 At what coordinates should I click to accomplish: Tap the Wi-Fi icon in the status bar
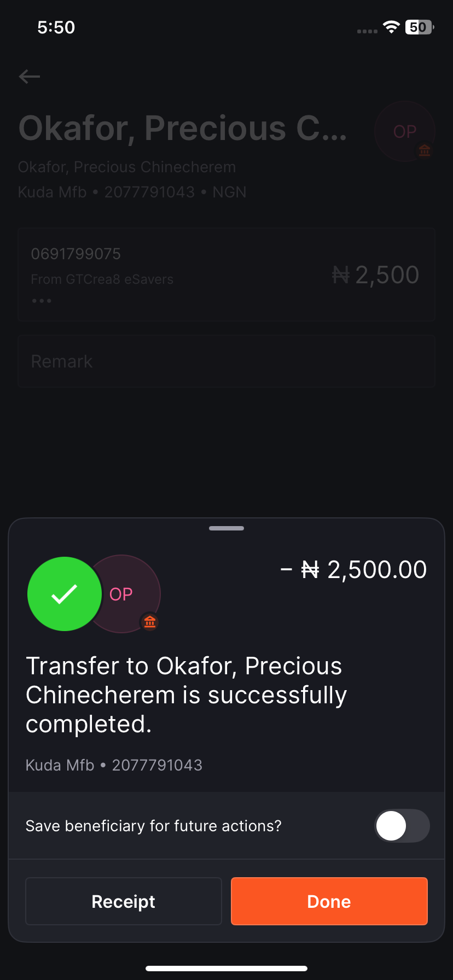(x=391, y=27)
